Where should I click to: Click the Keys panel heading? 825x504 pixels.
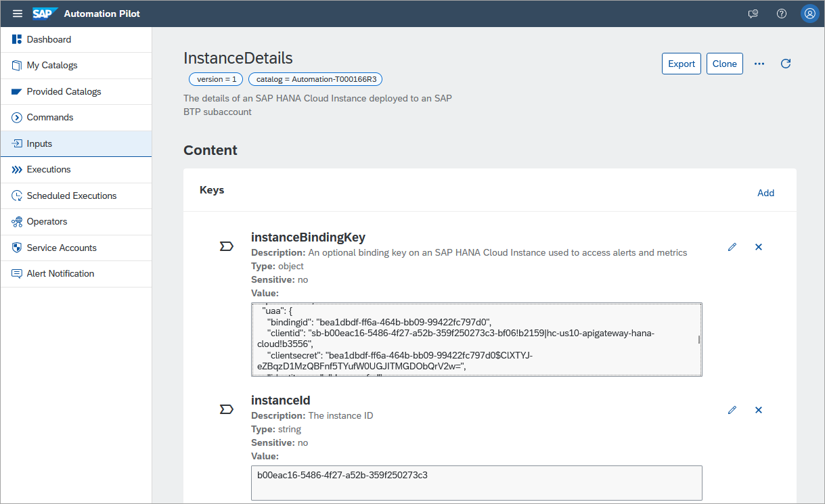pos(212,190)
